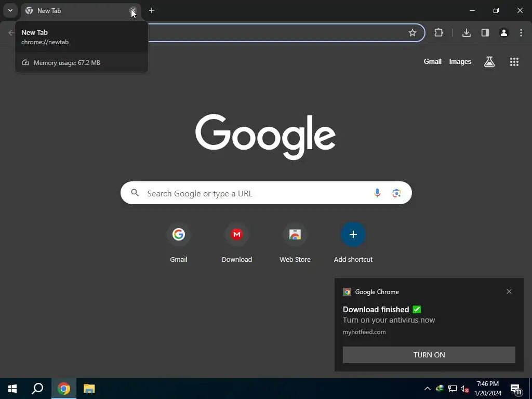The height and width of the screenshot is (399, 532).
Task: Bookmark this page with the star icon
Action: pyautogui.click(x=412, y=33)
